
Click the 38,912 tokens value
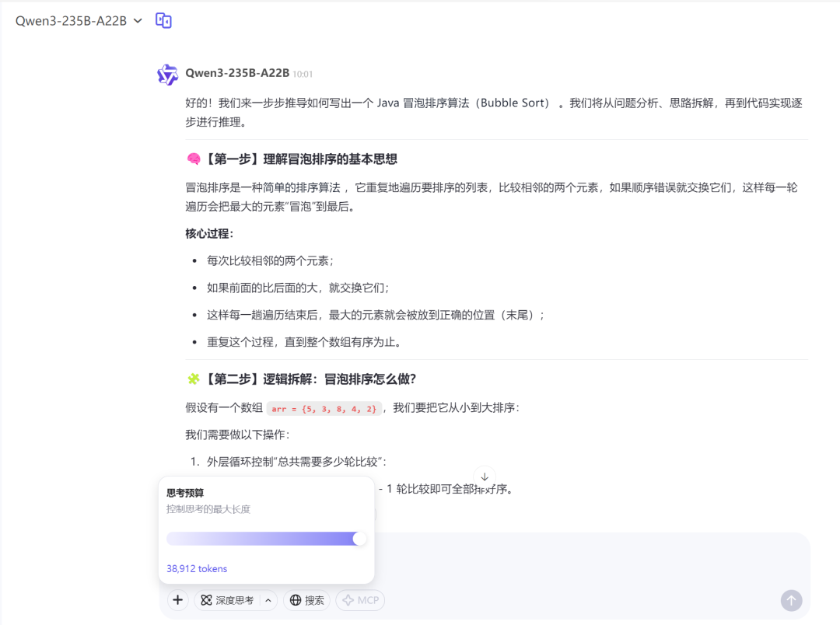pos(197,569)
